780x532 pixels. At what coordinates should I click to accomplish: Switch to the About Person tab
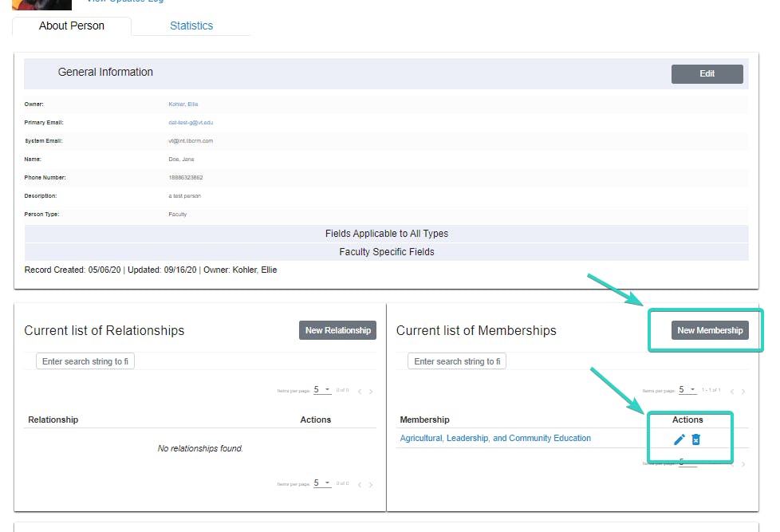pos(72,26)
